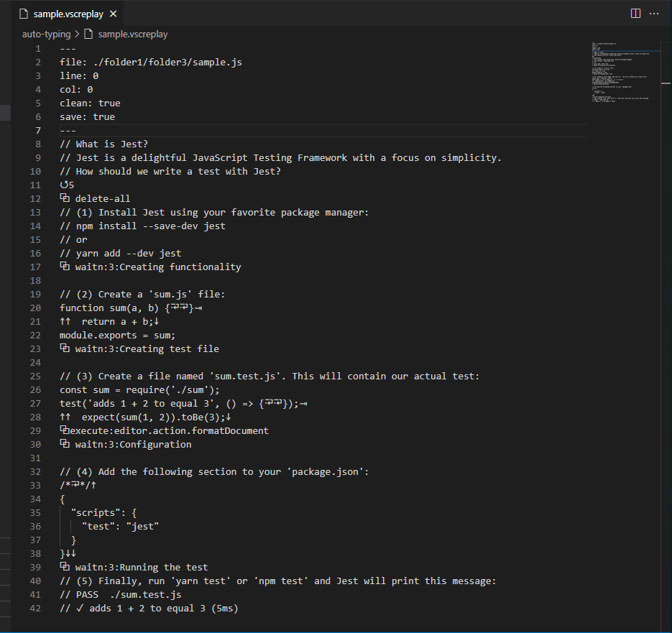This screenshot has width=672, height=633.
Task: Click the text 'line: 0'
Action: click(79, 76)
